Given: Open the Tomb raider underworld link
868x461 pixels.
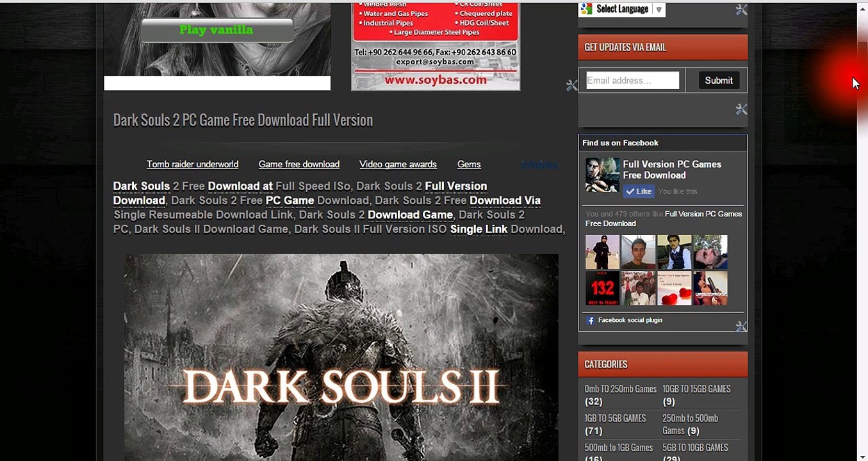Looking at the screenshot, I should pos(192,165).
